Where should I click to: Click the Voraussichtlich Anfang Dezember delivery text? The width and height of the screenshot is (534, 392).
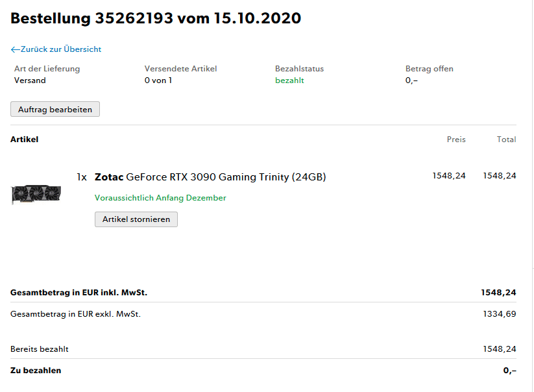pos(160,198)
